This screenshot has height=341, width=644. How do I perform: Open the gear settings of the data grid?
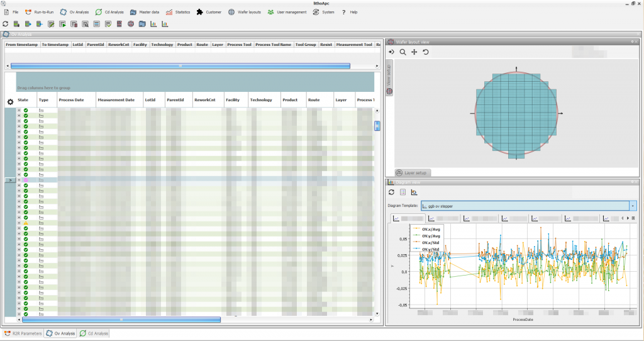click(10, 102)
